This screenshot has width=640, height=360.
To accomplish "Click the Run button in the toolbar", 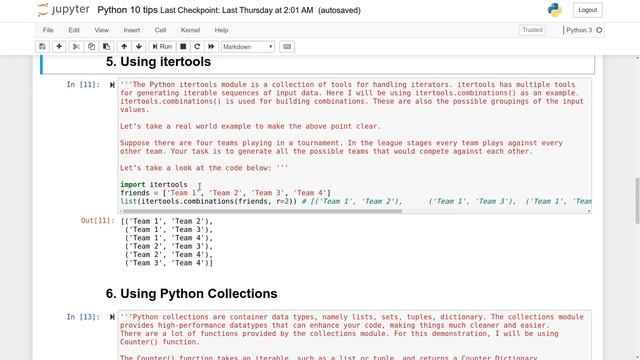I will pos(162,47).
